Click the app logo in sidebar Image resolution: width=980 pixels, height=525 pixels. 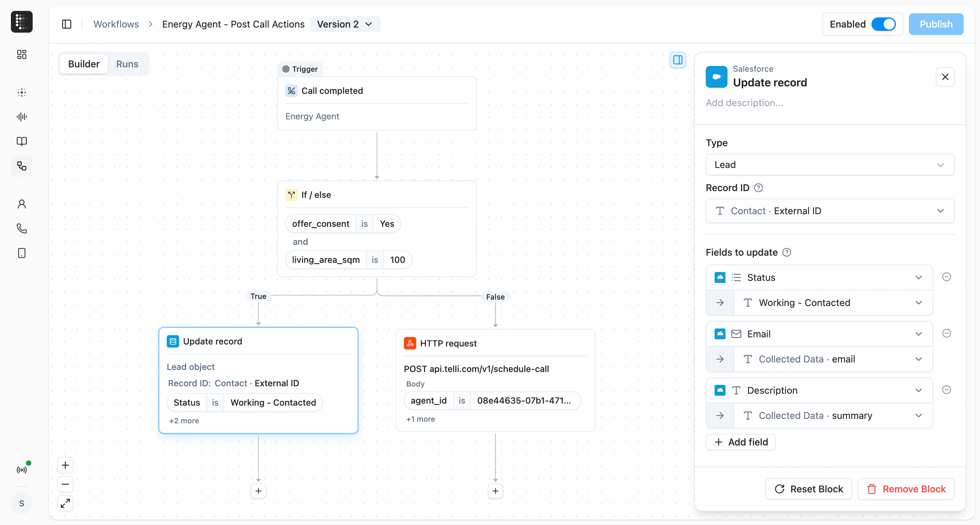point(22,22)
